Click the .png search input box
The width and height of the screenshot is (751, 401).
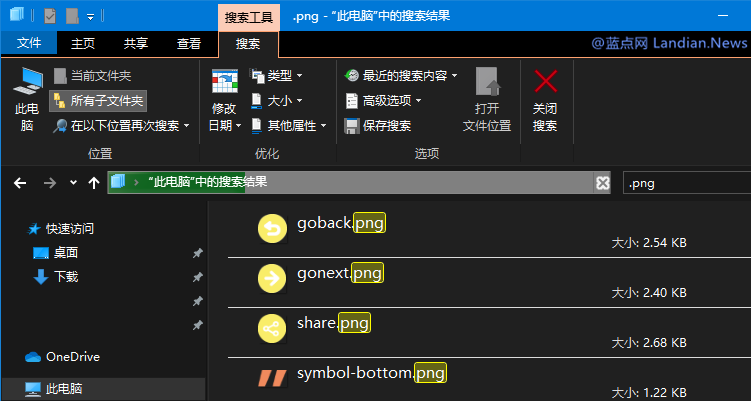tap(685, 182)
